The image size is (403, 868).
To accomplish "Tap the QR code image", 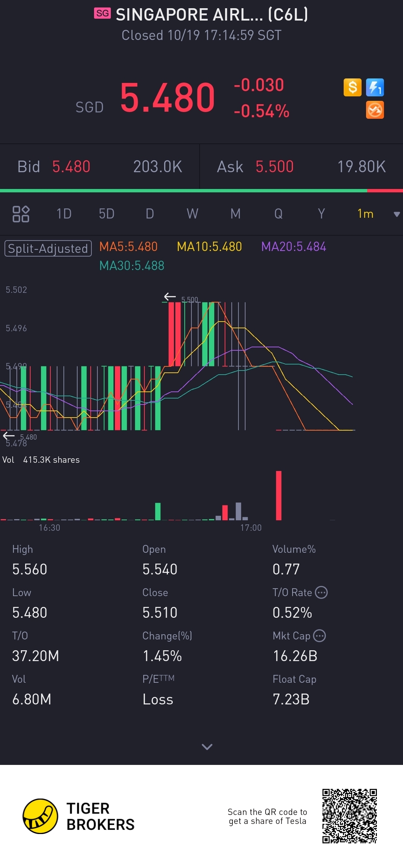I will point(350,816).
